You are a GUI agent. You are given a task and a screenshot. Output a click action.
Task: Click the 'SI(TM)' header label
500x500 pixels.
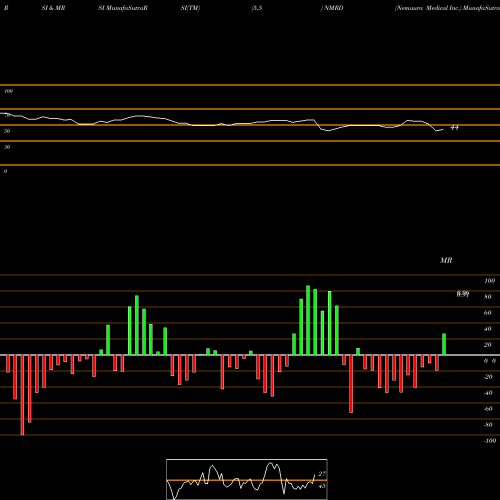(x=190, y=8)
